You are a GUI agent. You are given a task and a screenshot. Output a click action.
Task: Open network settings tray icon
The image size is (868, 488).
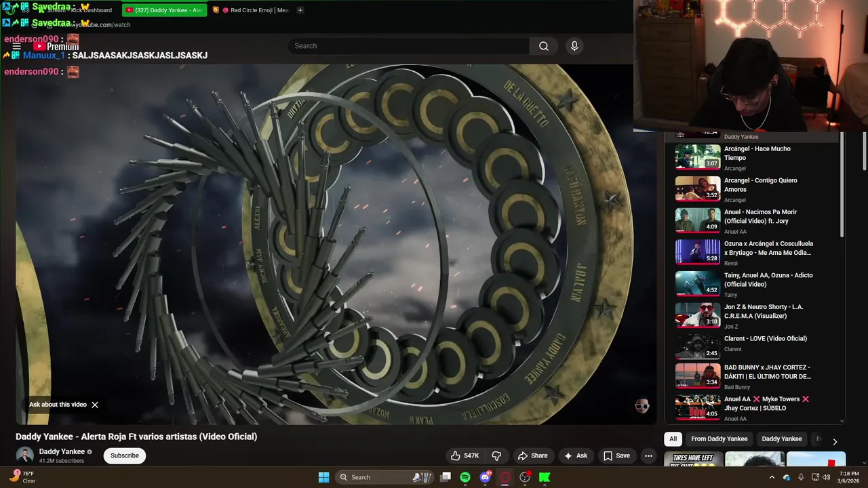coord(815,477)
